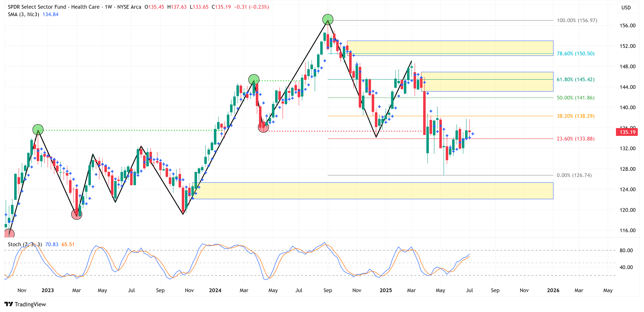The width and height of the screenshot is (644, 312).
Task: Select green circle marker at March 2024 peak
Action: 254,79
